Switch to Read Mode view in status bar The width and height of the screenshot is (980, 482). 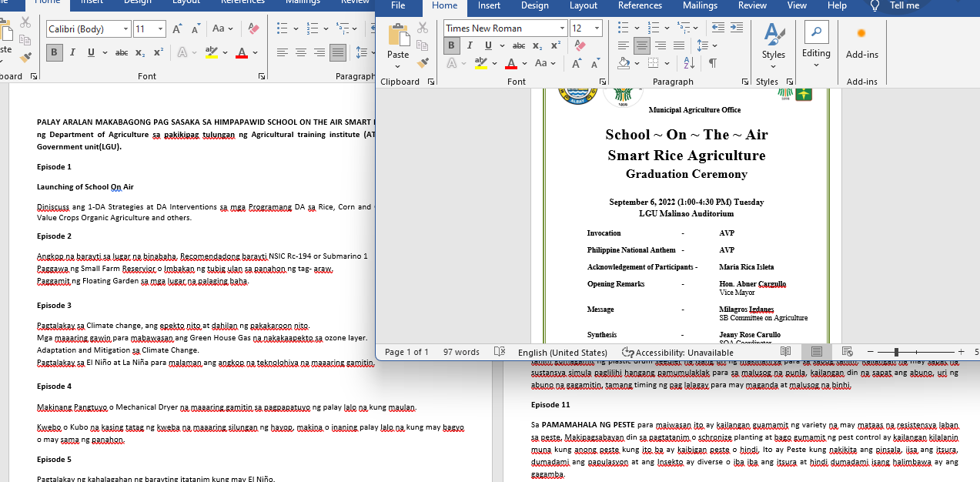785,352
